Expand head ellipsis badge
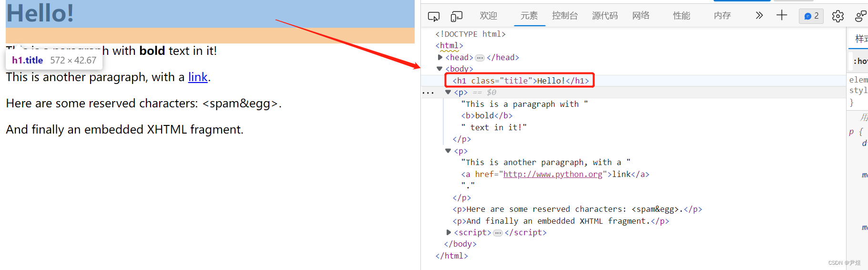The height and width of the screenshot is (270, 868). (x=480, y=58)
